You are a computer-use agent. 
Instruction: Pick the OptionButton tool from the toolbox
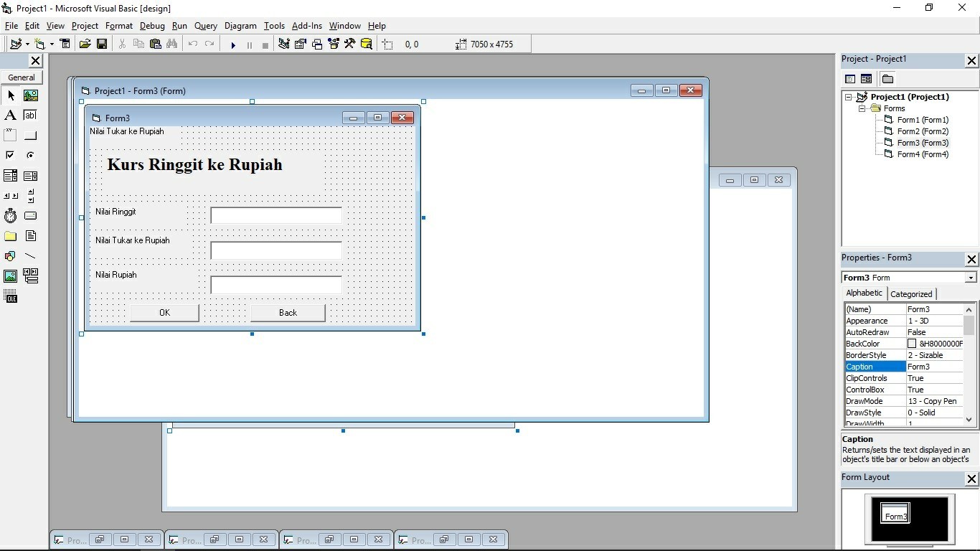pyautogui.click(x=30, y=155)
